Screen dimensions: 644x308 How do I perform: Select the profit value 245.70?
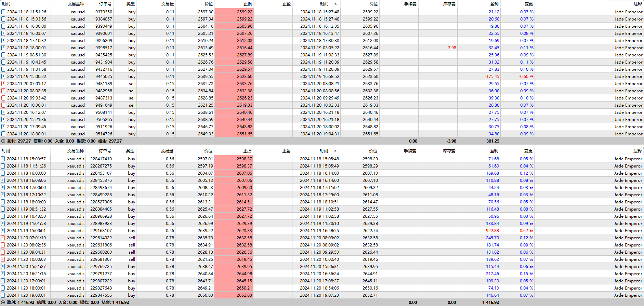(x=492, y=238)
